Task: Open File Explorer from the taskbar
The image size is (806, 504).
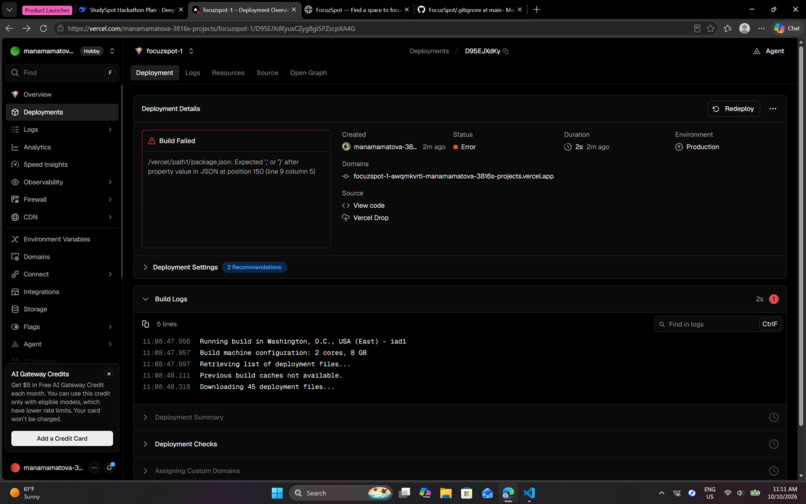Action: 446,493
